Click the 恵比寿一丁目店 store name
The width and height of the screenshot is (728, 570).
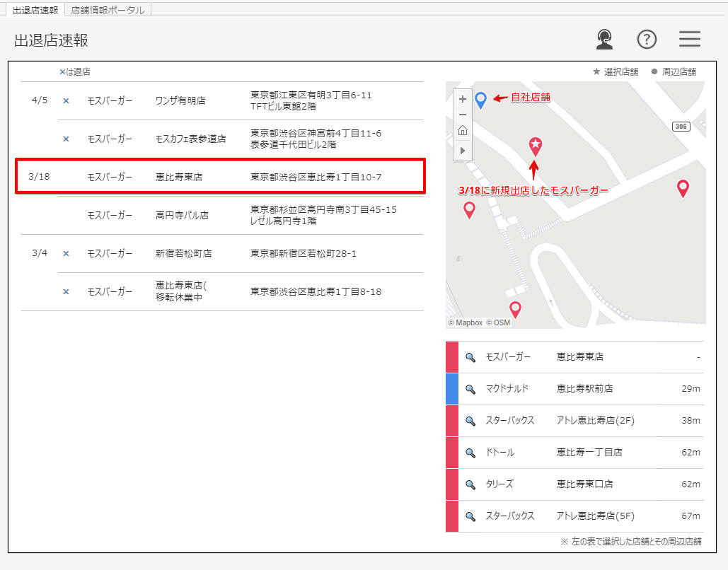[589, 452]
